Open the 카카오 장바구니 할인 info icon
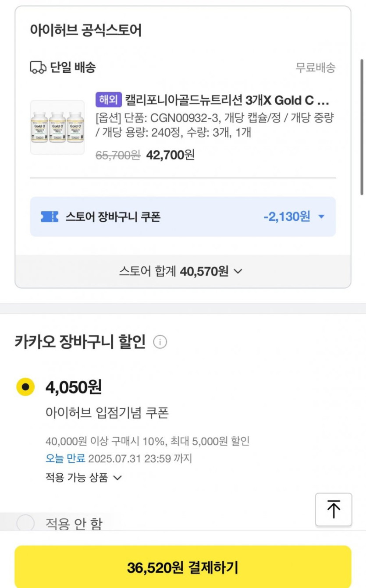 point(160,342)
